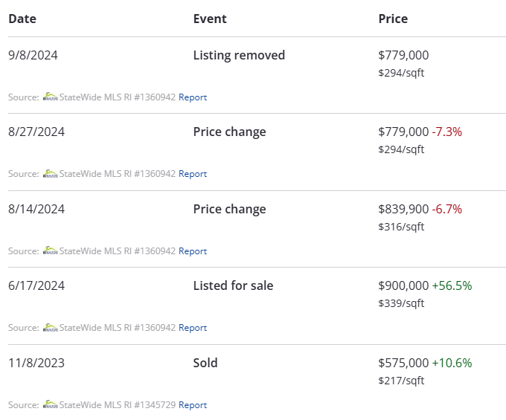Click the Listed for sale event
The height and width of the screenshot is (420, 506).
click(x=233, y=285)
